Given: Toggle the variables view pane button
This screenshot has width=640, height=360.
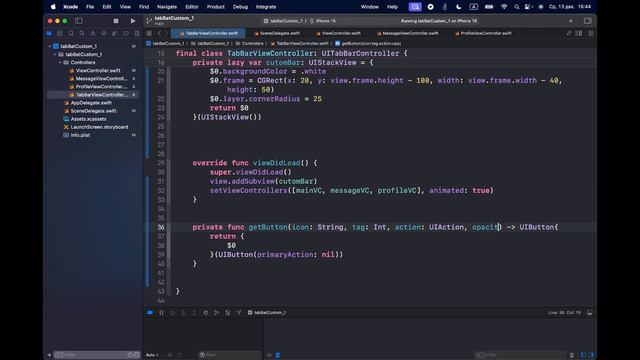Looking at the screenshot, I should tap(583, 355).
